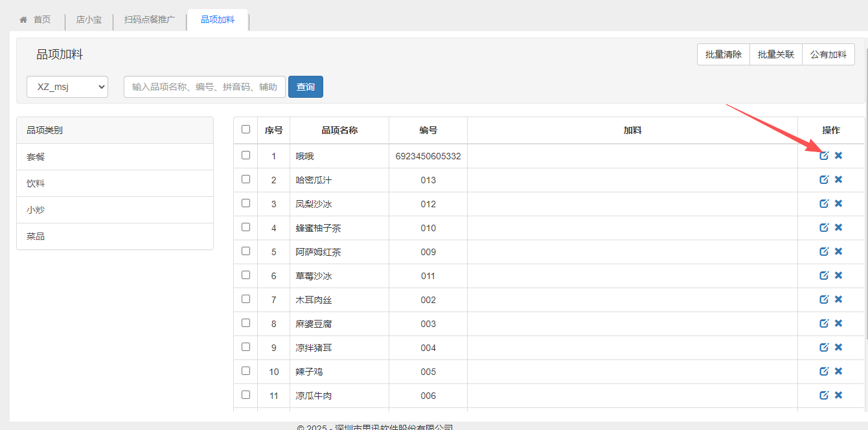The width and height of the screenshot is (868, 430).
Task: Open edit icon for 凤梨沙冰
Action: pyautogui.click(x=824, y=203)
